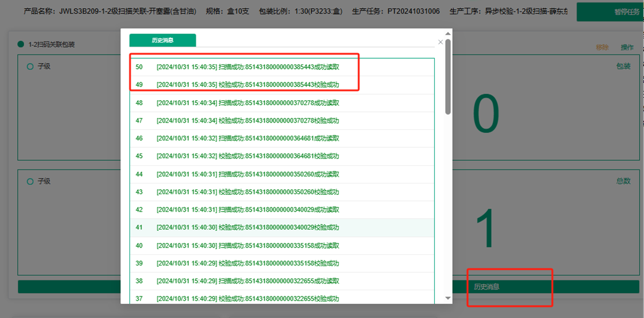The height and width of the screenshot is (318, 644).
Task: Click the 包装 label in background
Action: [624, 66]
